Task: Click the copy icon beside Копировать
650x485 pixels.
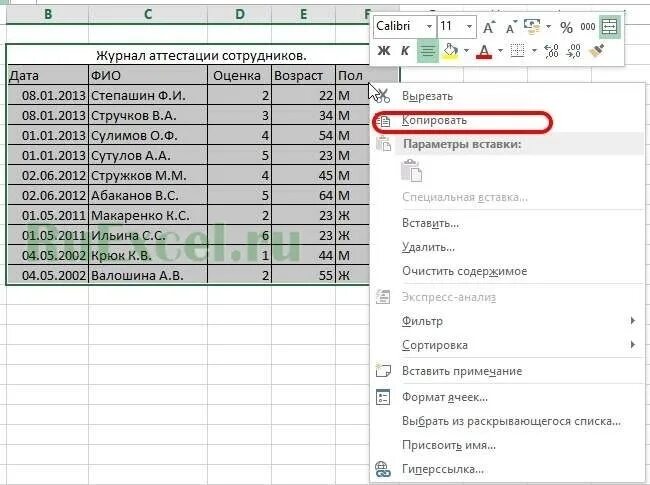Action: pyautogui.click(x=383, y=121)
